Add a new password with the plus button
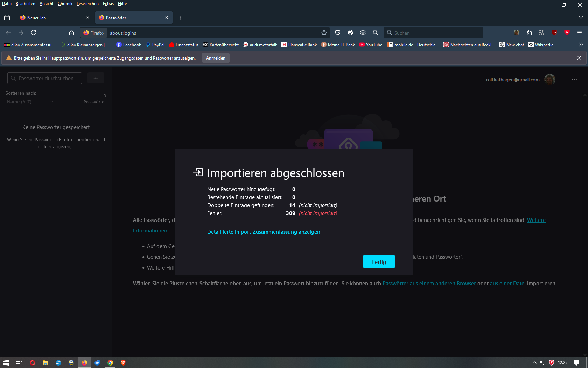 tap(96, 78)
